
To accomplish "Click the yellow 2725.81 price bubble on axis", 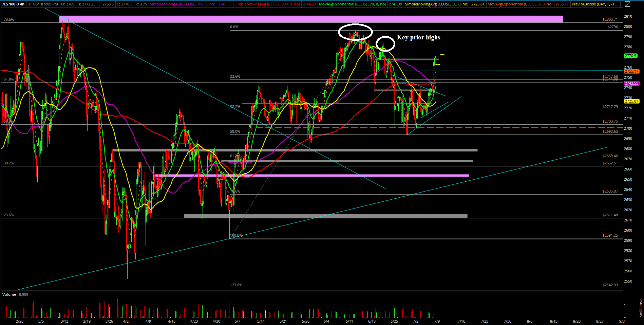I will (x=631, y=101).
